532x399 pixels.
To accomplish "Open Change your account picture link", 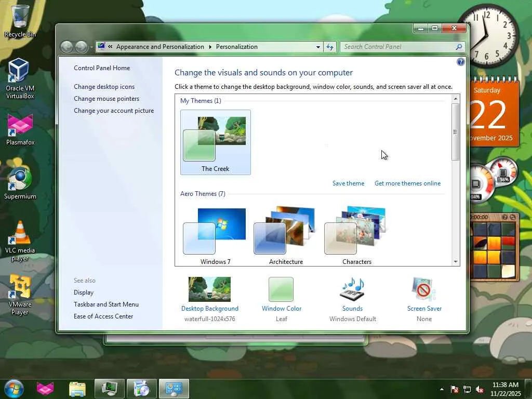I will [114, 111].
